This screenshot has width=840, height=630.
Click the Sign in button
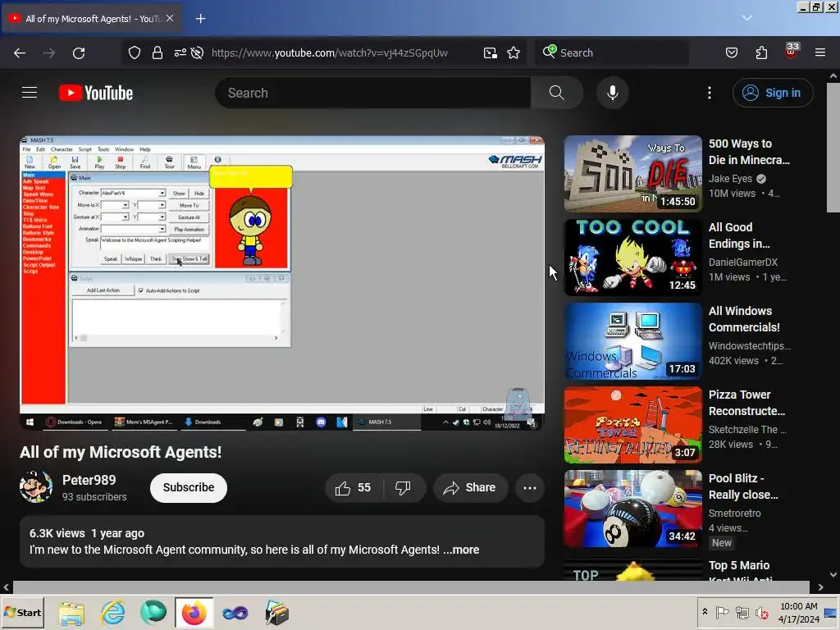coord(773,93)
